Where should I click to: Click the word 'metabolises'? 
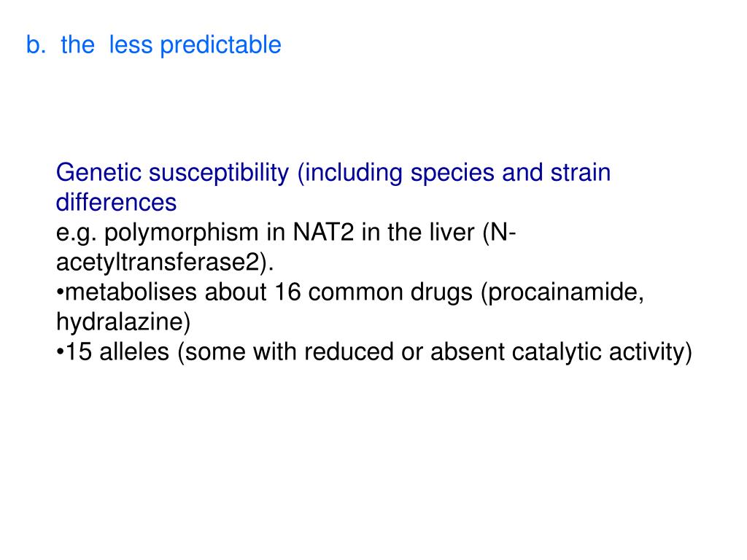(131, 292)
